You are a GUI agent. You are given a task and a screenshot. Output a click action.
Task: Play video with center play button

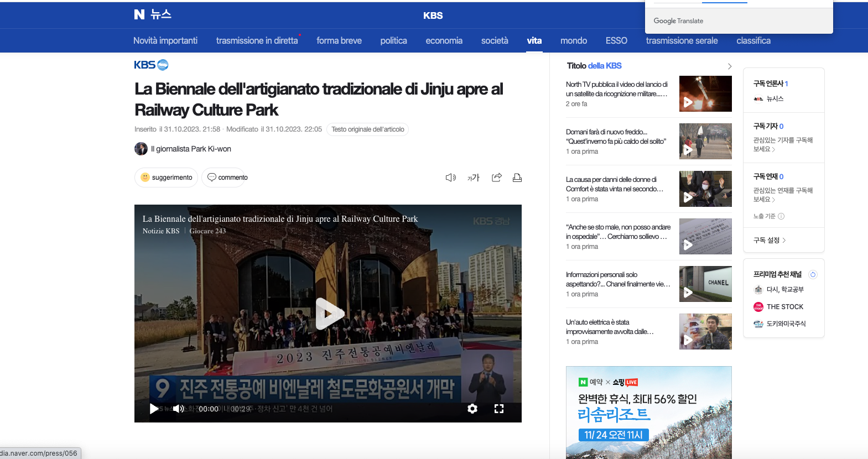coord(330,314)
